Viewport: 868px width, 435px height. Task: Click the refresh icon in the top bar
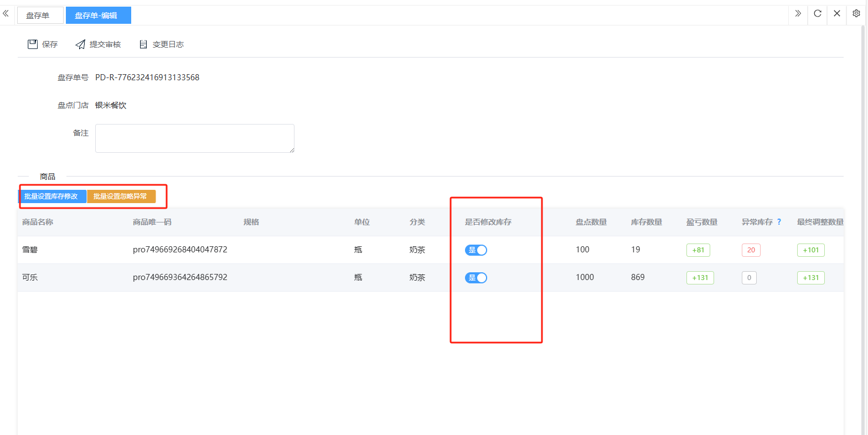click(x=817, y=14)
